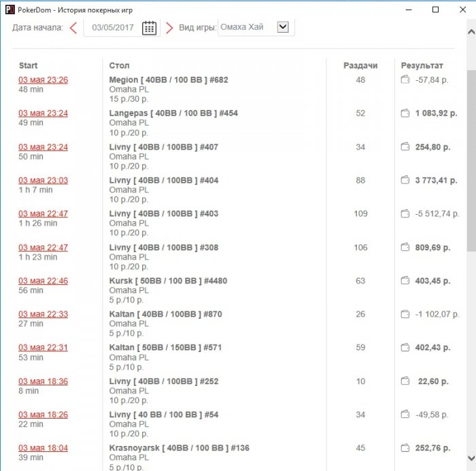Select table name Langepas [ 40BB / 100 BB ] #454

pos(173,114)
